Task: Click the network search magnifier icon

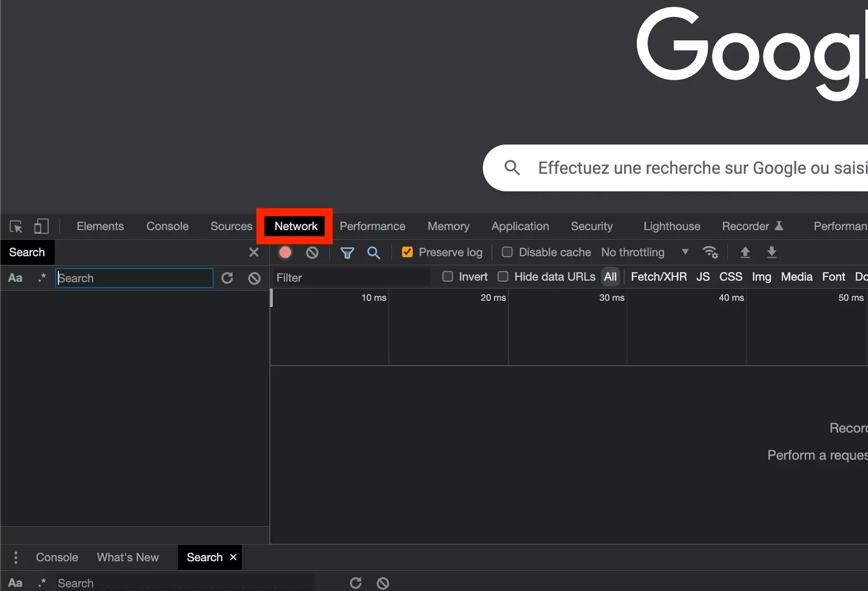Action: (x=373, y=253)
